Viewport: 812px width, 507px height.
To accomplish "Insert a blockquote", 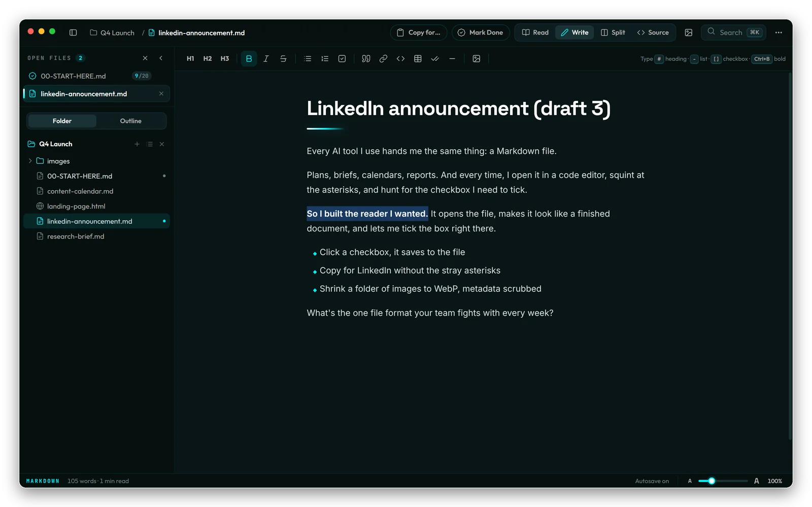I will coord(366,59).
